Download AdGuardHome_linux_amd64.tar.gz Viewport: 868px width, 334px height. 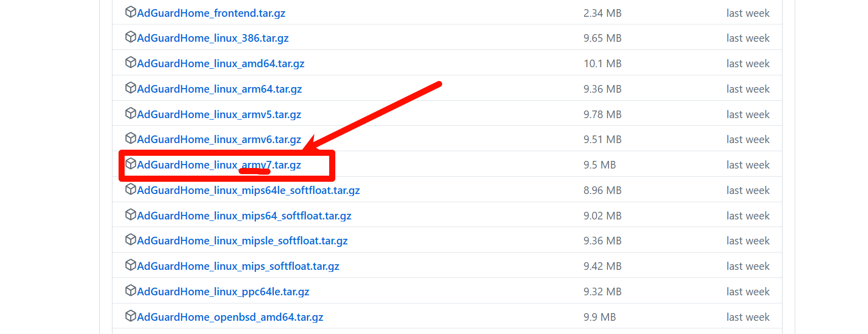click(220, 64)
